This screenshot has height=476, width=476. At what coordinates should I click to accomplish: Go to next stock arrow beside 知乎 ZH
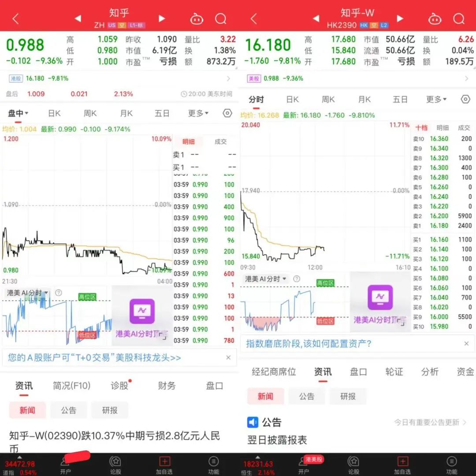pyautogui.click(x=162, y=19)
